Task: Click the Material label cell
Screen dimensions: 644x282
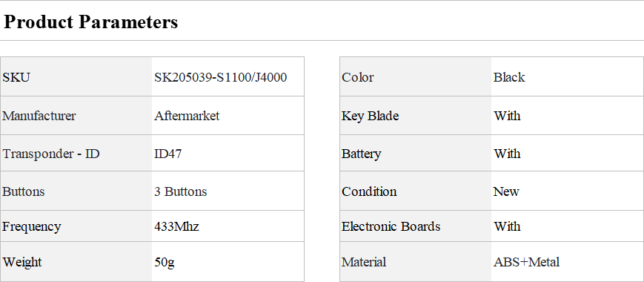Action: [415, 262]
